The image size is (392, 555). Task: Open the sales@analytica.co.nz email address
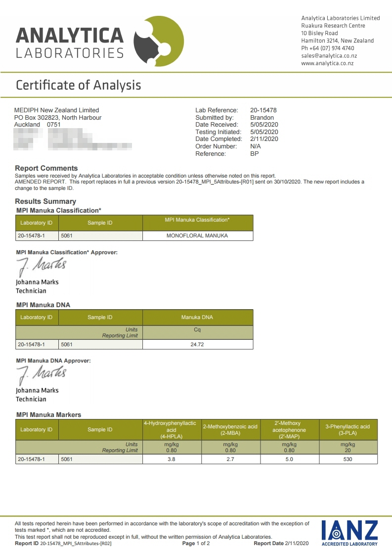[329, 56]
